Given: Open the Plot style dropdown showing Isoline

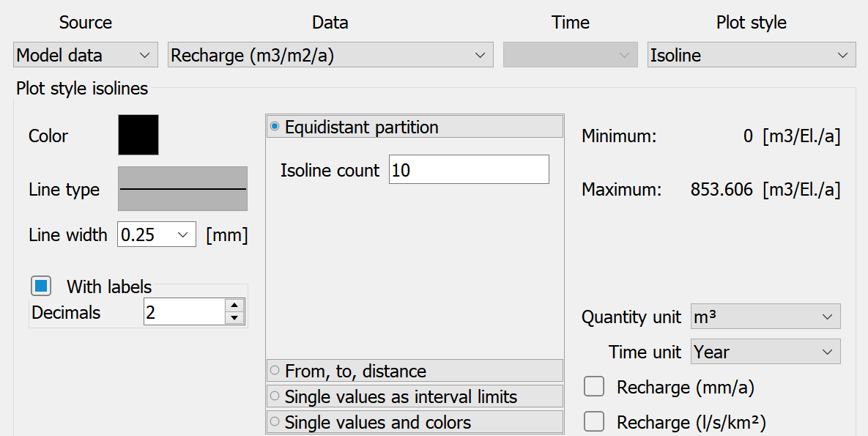Looking at the screenshot, I should [752, 55].
